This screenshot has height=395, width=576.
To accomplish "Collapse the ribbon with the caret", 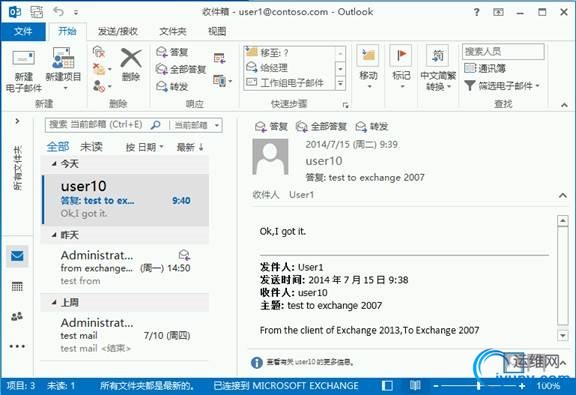I will coord(564,105).
